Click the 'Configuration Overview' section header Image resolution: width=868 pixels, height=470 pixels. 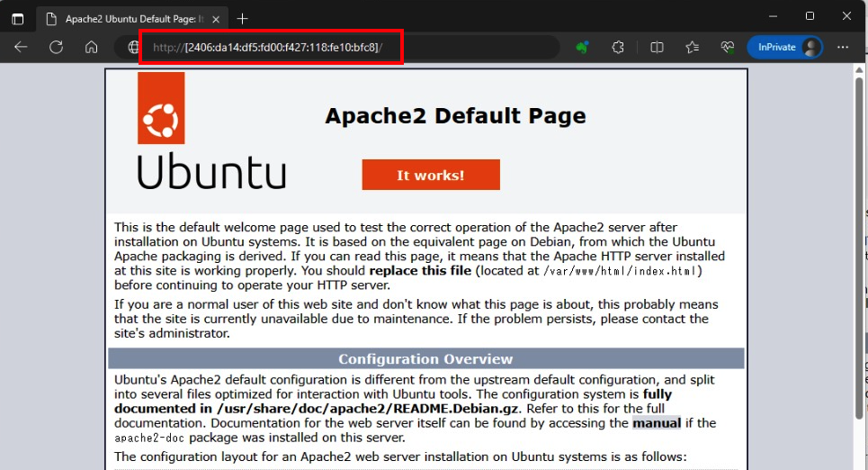click(x=425, y=358)
